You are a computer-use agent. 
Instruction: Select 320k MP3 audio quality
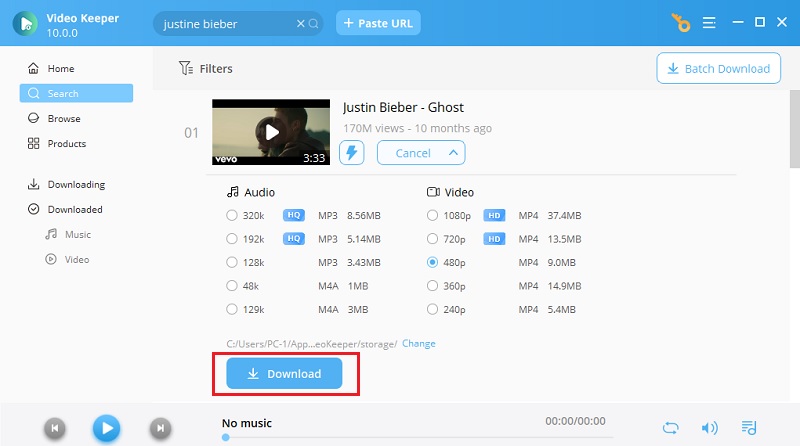coord(232,215)
